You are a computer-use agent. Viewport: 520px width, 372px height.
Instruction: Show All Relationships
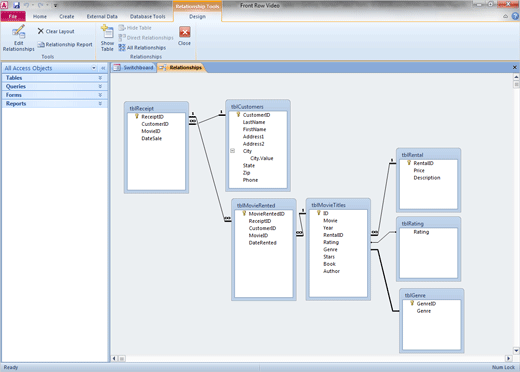(x=142, y=48)
